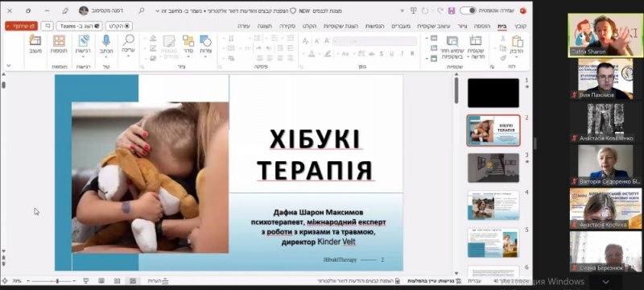The width and height of the screenshot is (644, 290).
Task: Click the Record (הקלט) button
Action: (x=119, y=26)
